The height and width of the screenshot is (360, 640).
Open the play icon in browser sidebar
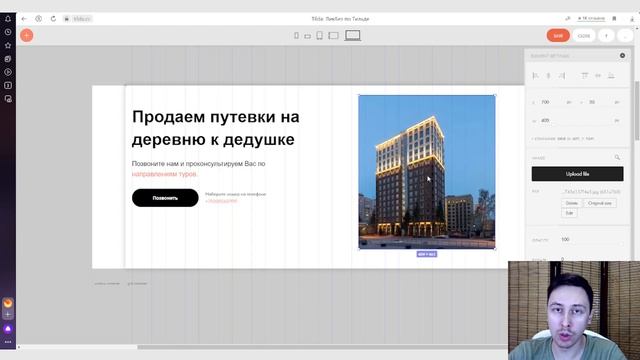point(8,72)
